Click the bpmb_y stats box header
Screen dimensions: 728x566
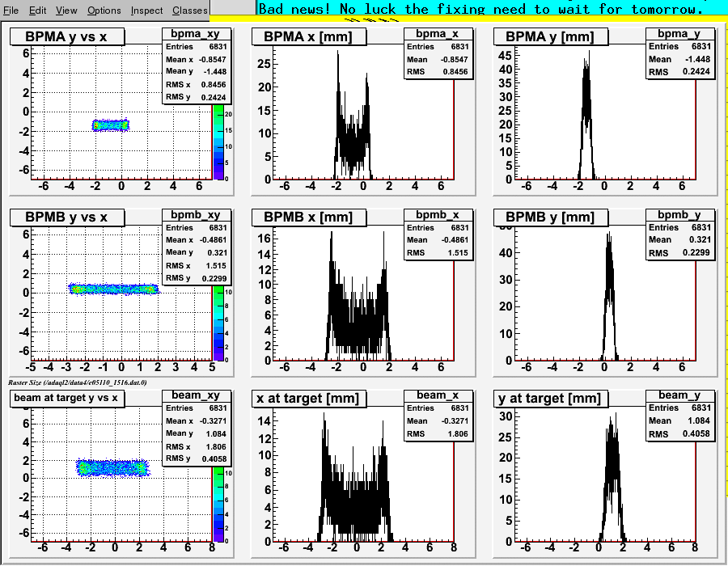point(679,214)
